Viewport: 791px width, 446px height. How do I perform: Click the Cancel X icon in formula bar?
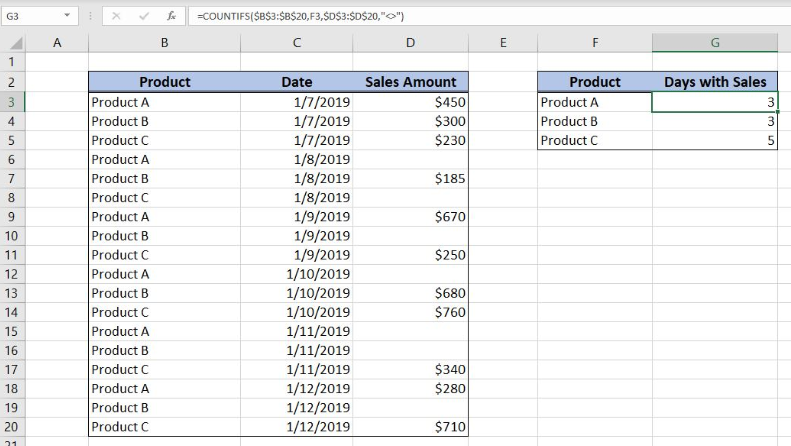tap(116, 16)
